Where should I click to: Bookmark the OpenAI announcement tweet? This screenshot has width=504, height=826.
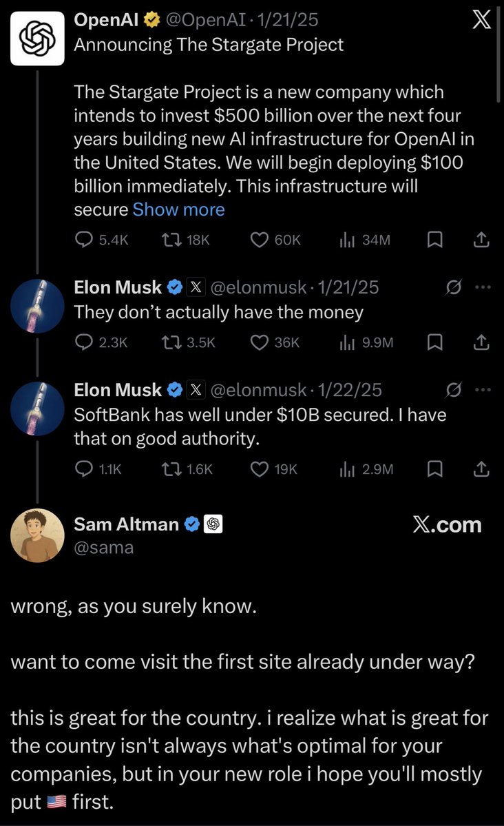(x=434, y=239)
